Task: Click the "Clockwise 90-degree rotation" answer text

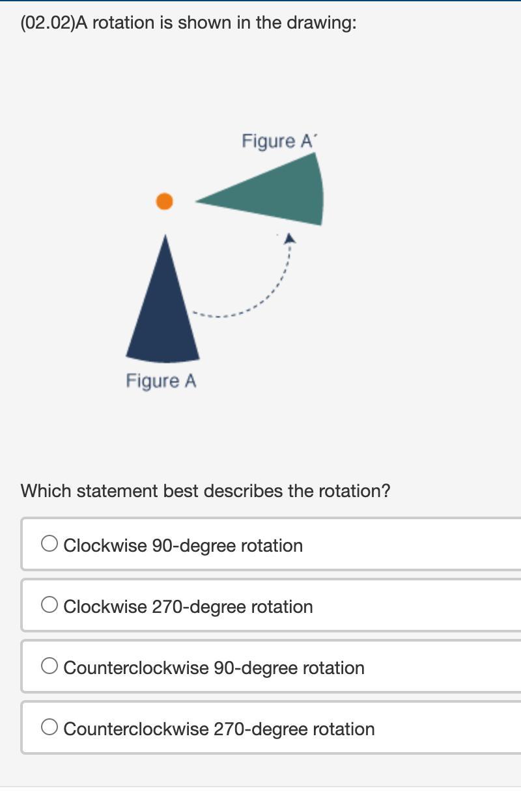Action: [x=183, y=545]
